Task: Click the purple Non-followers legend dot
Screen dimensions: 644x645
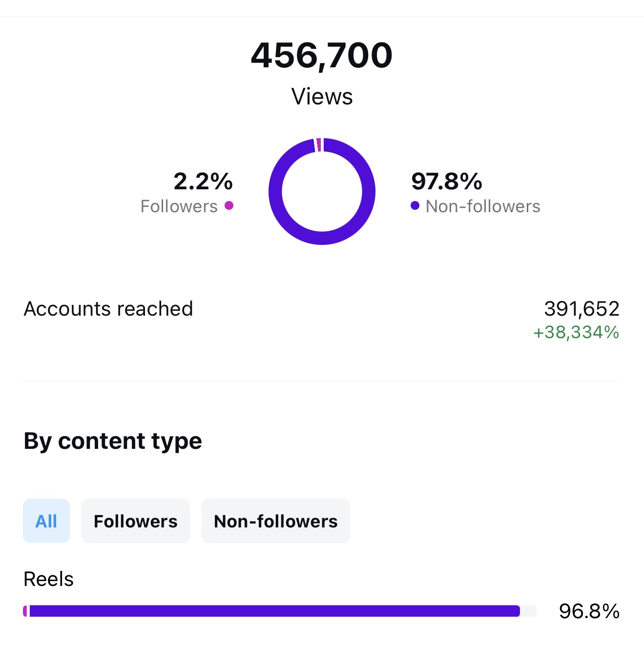Action: click(415, 205)
